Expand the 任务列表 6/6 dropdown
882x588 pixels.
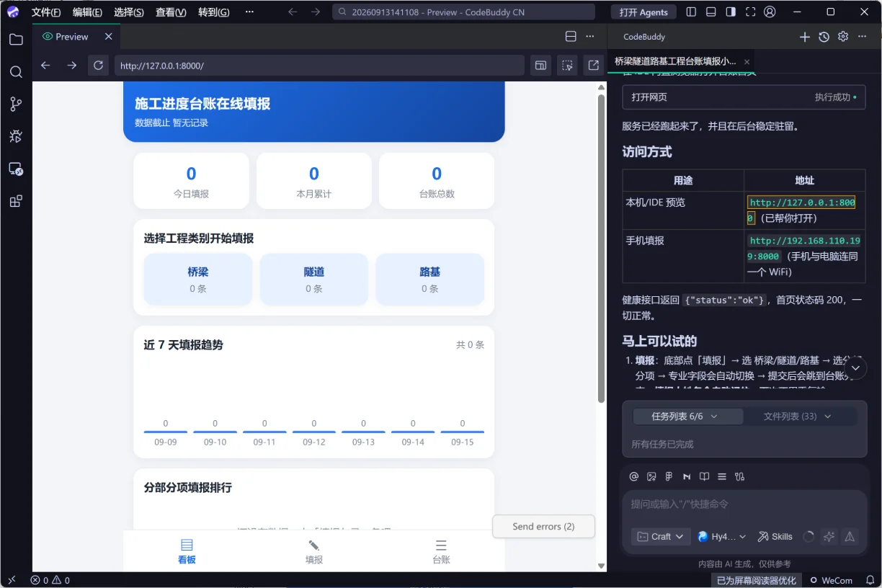(688, 416)
